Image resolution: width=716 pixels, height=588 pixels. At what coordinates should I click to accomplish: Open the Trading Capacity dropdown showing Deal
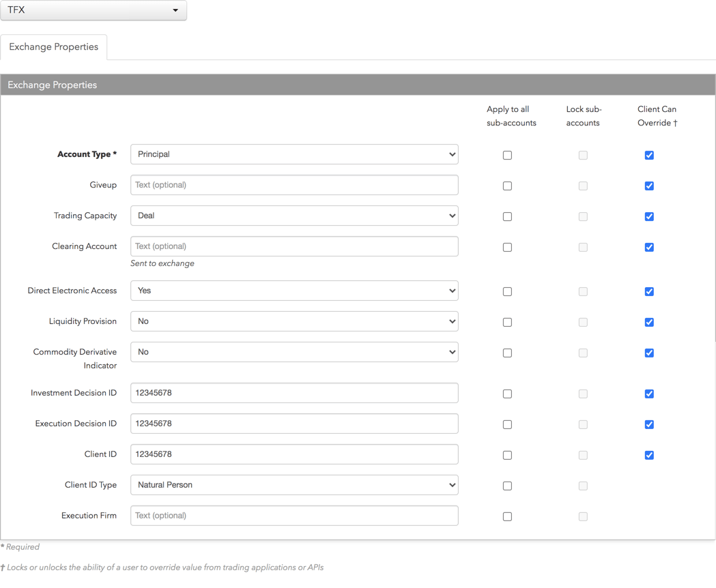point(294,216)
